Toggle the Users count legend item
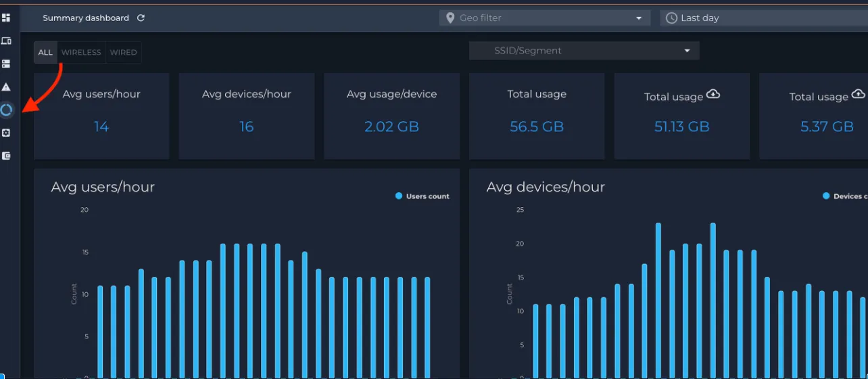Screen dimensions: 868x379 (x=423, y=196)
